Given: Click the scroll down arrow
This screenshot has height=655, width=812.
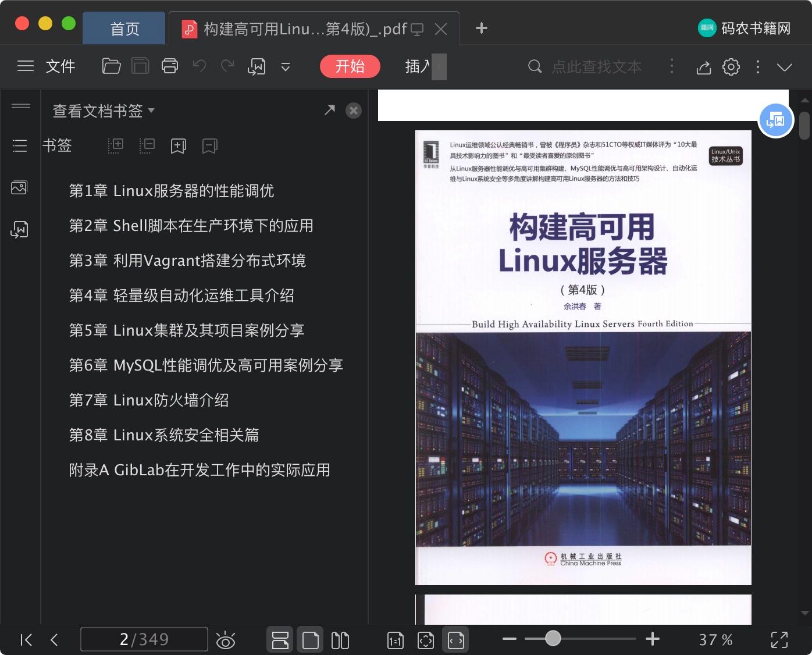Looking at the screenshot, I should tap(805, 613).
